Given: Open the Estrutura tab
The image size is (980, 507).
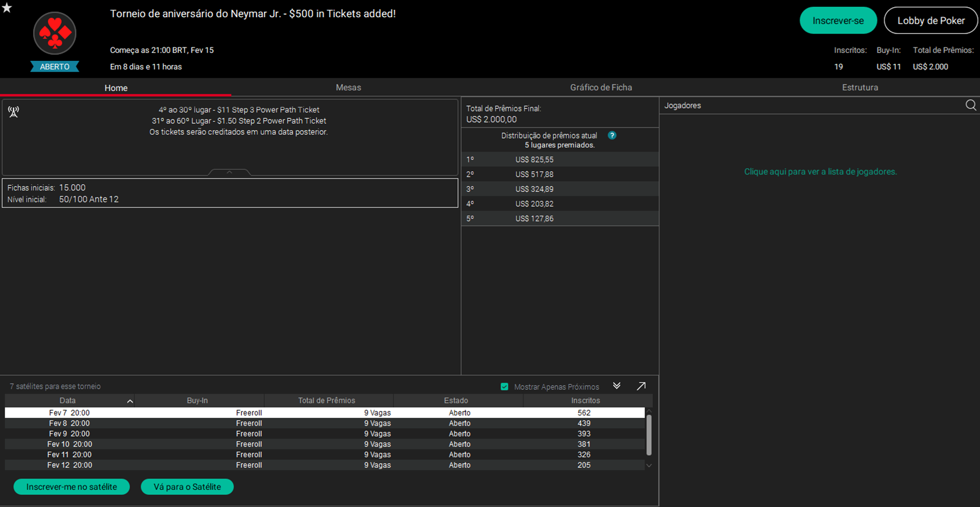Looking at the screenshot, I should tap(860, 88).
